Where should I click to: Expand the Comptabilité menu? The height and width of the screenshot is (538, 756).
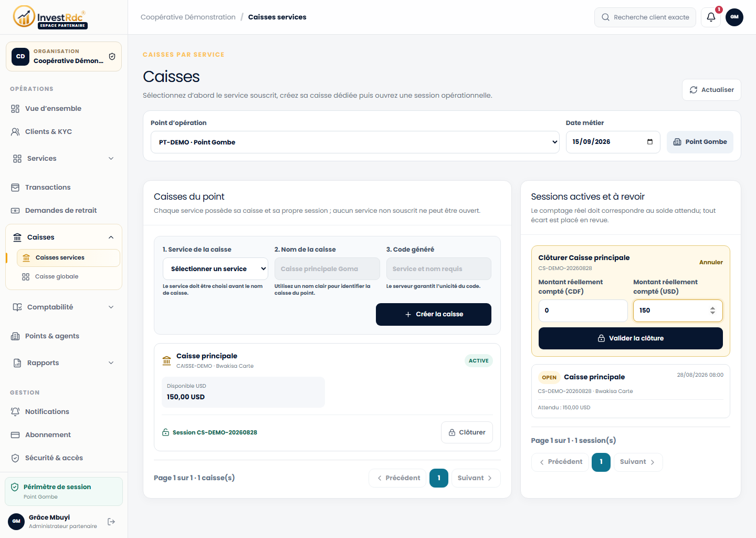tap(64, 307)
